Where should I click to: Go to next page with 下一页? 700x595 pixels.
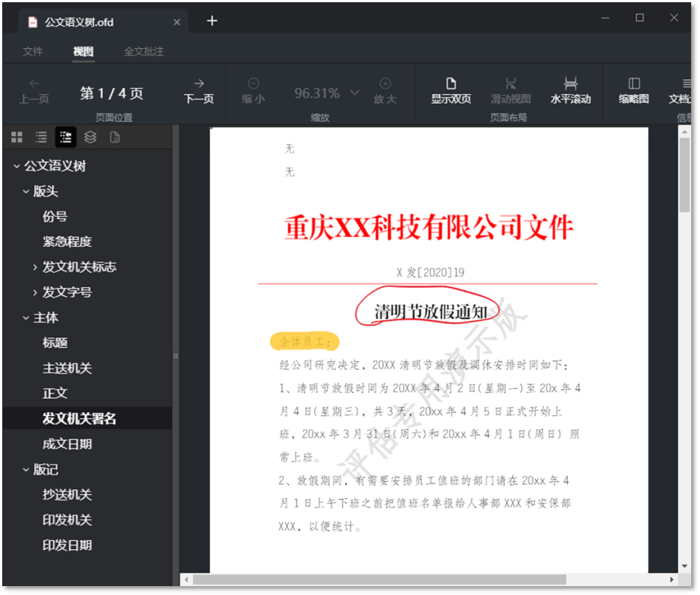(198, 93)
